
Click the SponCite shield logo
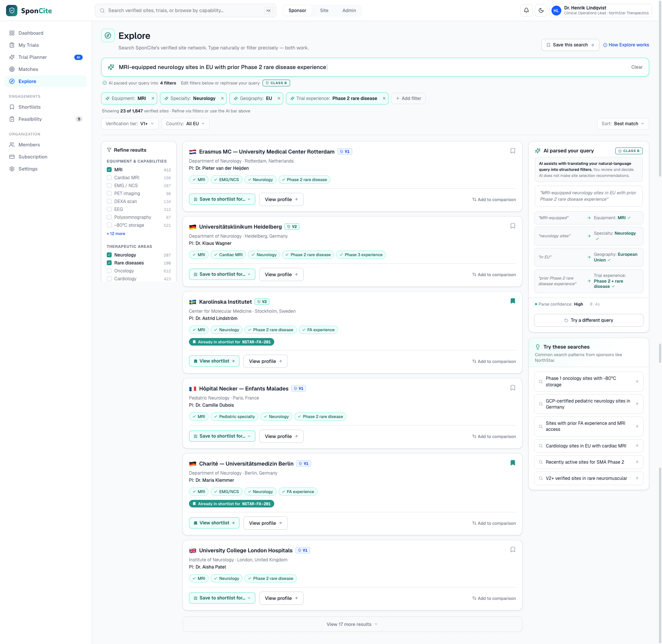click(x=12, y=11)
